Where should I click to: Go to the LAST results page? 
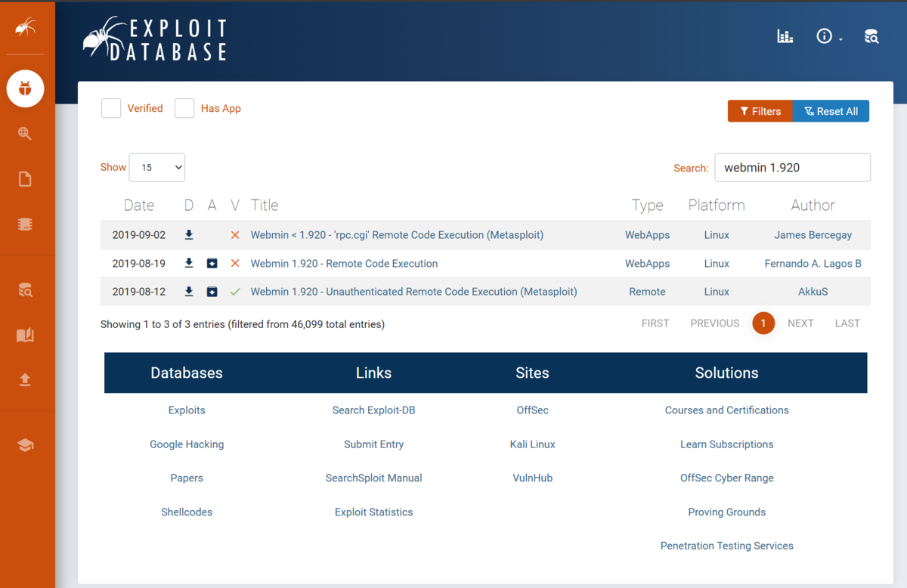click(847, 323)
